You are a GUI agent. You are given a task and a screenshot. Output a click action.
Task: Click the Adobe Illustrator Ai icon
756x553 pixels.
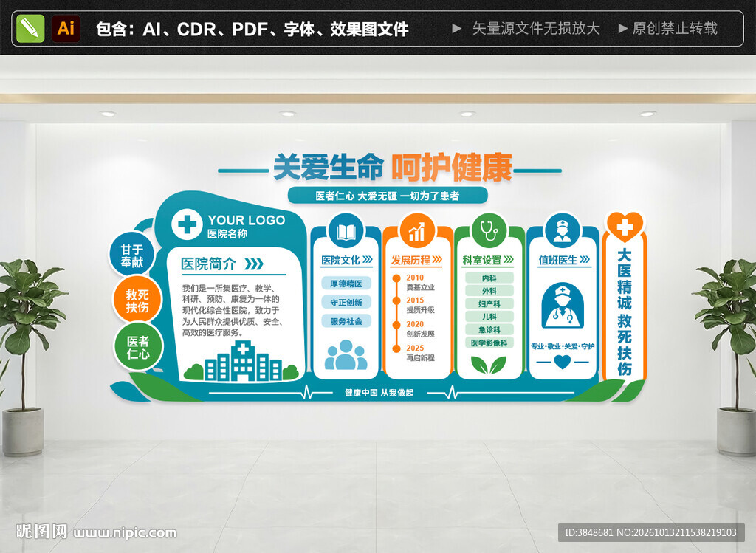click(x=66, y=29)
